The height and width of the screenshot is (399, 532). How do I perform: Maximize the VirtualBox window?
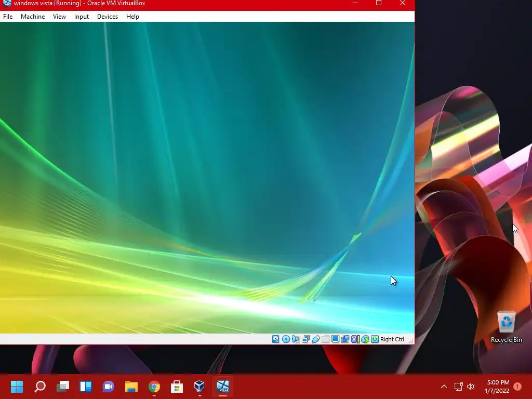379,3
